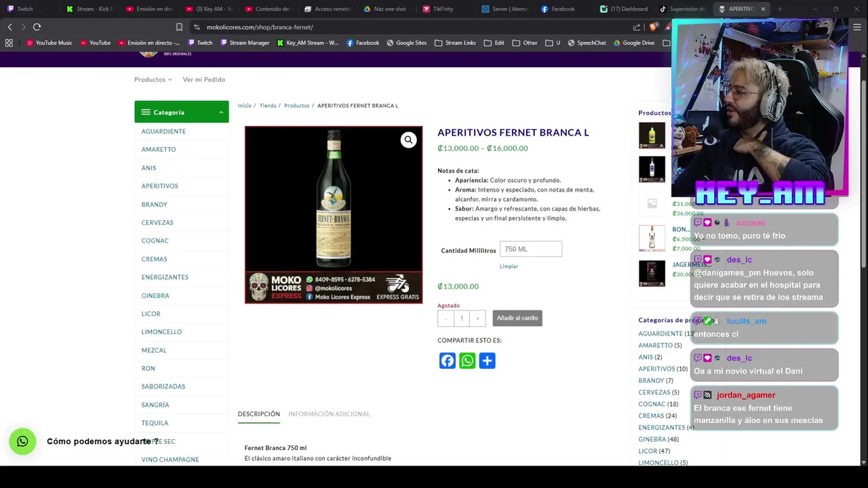This screenshot has width=868, height=488.
Task: Select AMARETTO category in left sidebar
Action: [x=159, y=149]
